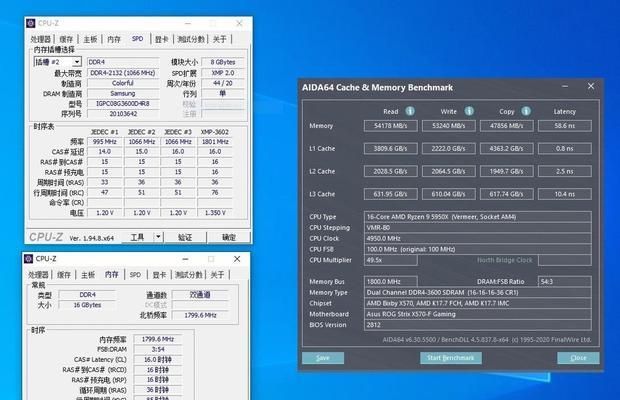This screenshot has width=620, height=400.
Task: Click max bandwidth DDR4-2132 (1066 MHz) field
Action: (x=123, y=73)
